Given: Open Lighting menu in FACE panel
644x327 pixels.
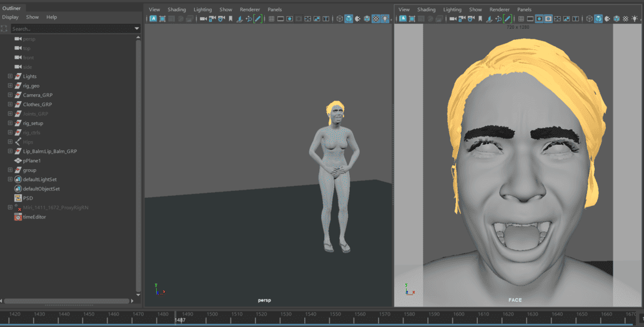Looking at the screenshot, I should click(x=452, y=9).
